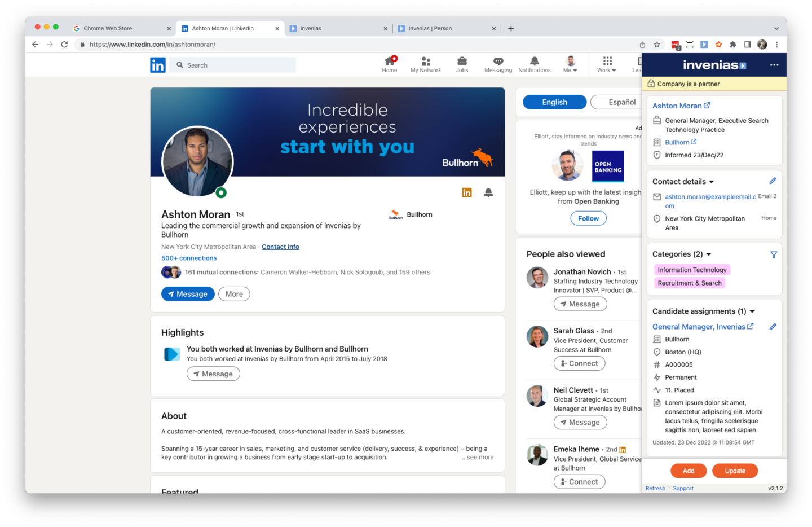Click the LinkedIn search field
Viewport: 812px width, 527px height.
(232, 65)
